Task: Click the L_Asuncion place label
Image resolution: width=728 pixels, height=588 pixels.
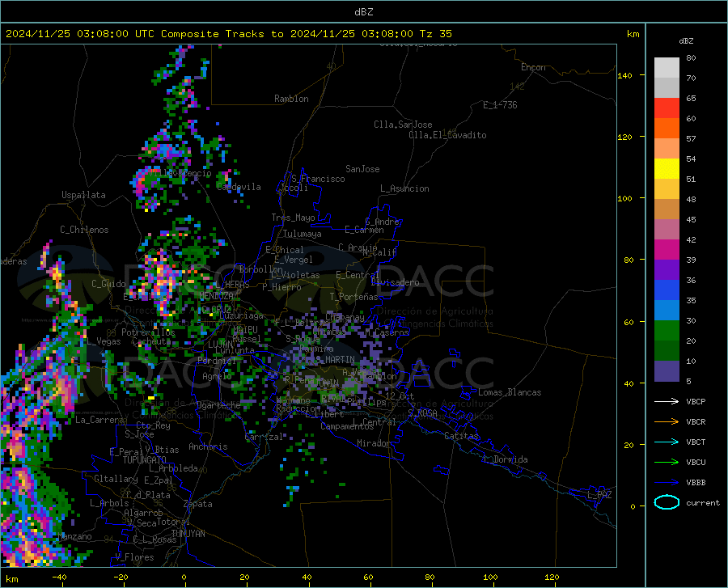Action: [x=404, y=188]
